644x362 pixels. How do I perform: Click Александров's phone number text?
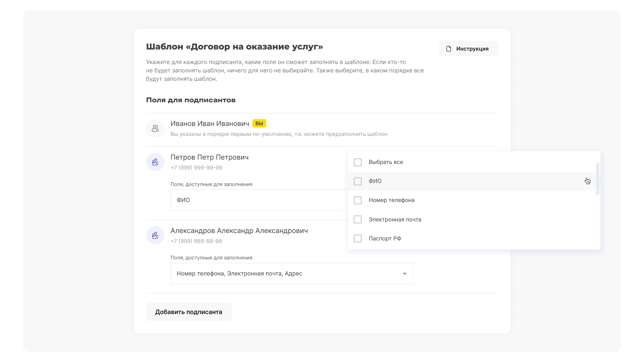[x=196, y=241]
